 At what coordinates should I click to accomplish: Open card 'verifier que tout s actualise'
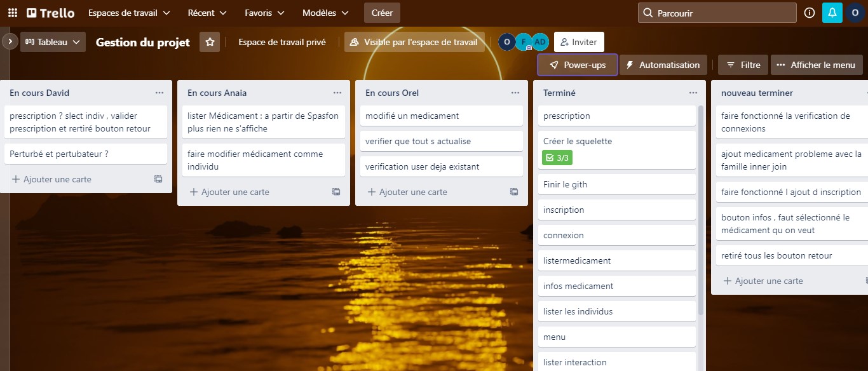[442, 141]
